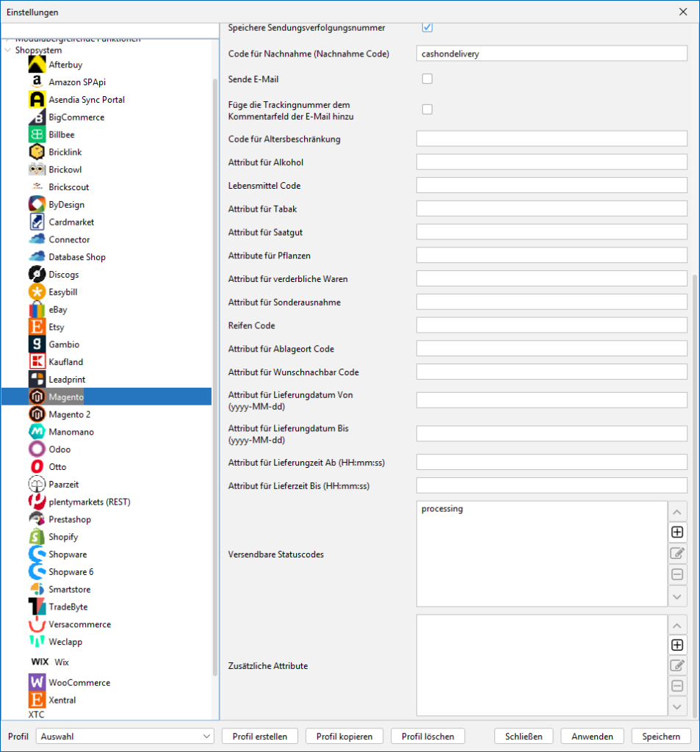
Task: Add a new Versendbare Statuscodes entry
Action: tap(677, 532)
